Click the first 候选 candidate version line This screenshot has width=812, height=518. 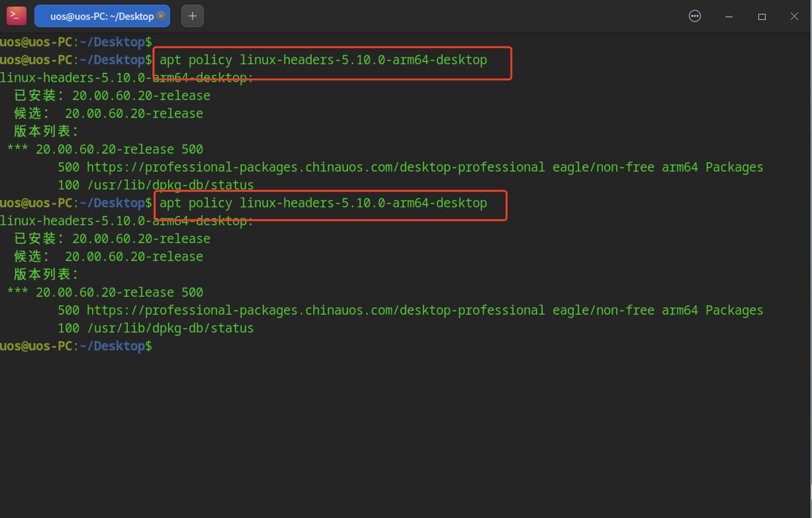[108, 114]
